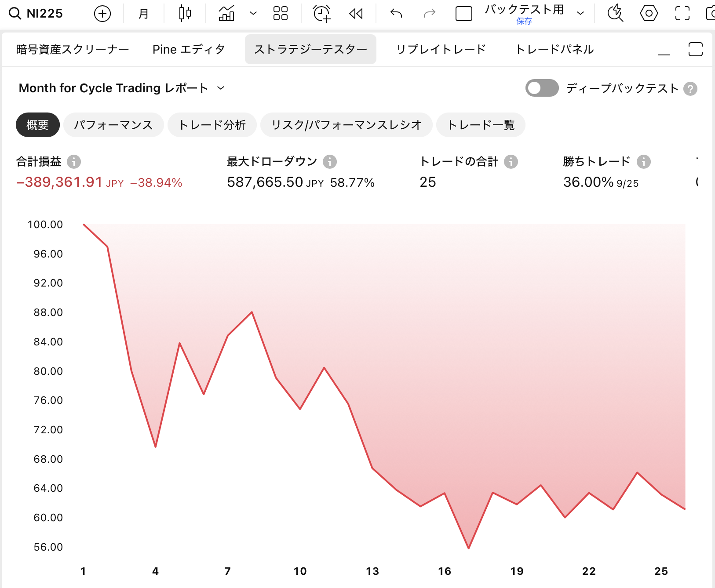The image size is (715, 588).
Task: Click the 保存 save label
Action: click(x=524, y=21)
